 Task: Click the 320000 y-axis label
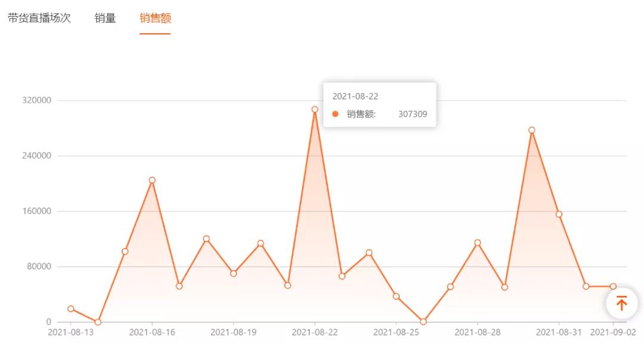[x=38, y=100]
